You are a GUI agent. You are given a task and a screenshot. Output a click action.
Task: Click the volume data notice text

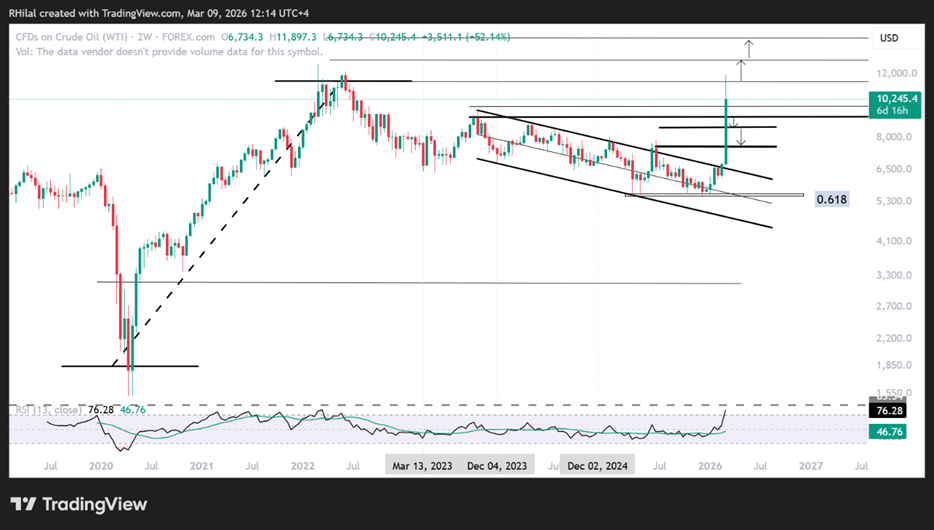(169, 52)
